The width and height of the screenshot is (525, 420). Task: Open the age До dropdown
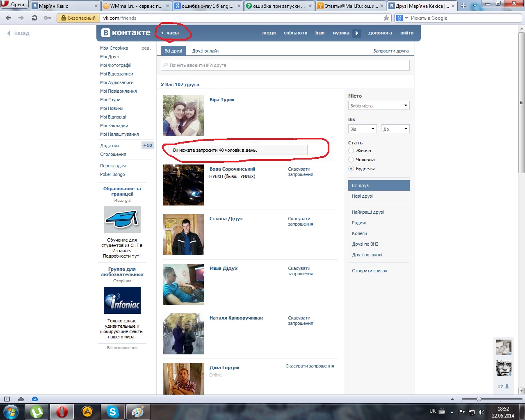[395, 129]
